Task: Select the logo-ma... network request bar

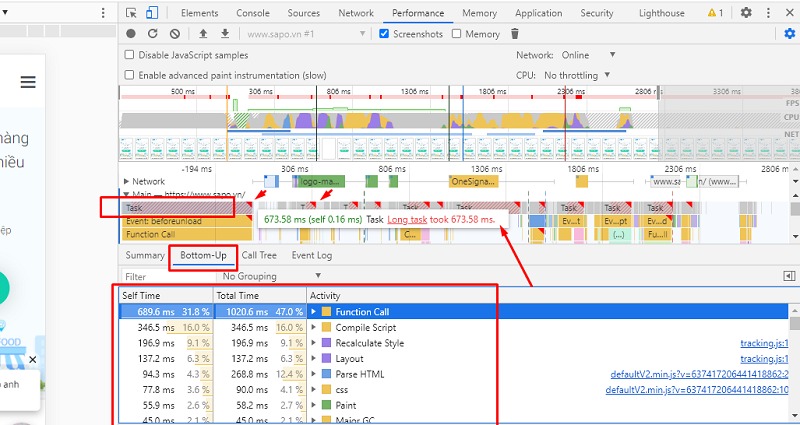Action: tap(319, 181)
